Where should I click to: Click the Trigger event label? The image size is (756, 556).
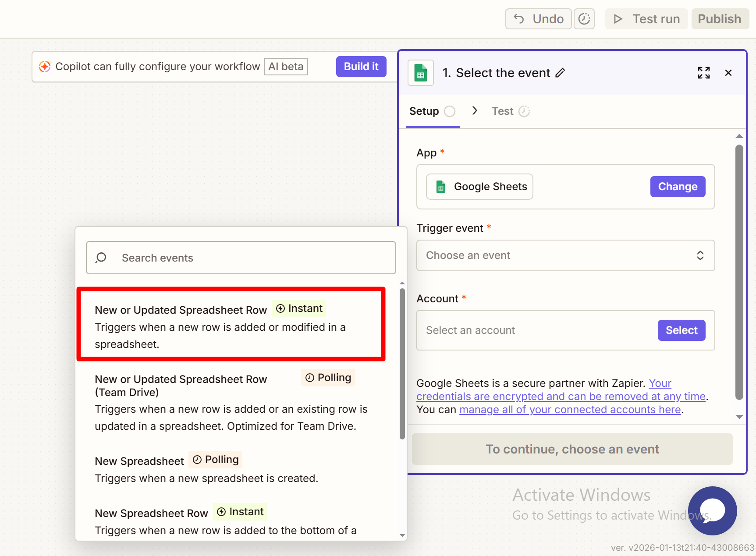tap(450, 228)
